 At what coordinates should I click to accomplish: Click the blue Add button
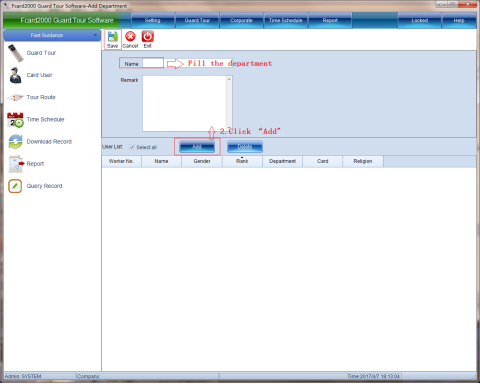[197, 147]
